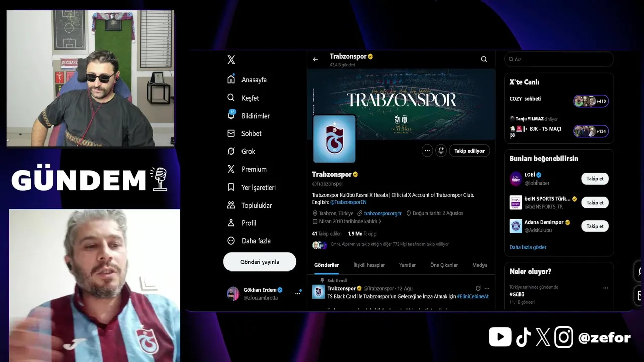Switch to İlişkili hesaplar tab

pyautogui.click(x=369, y=265)
